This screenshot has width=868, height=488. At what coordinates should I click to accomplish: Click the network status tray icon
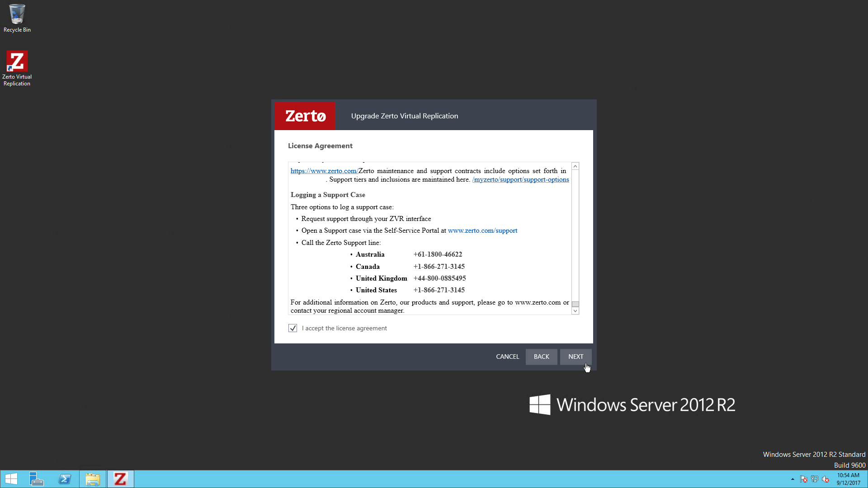tap(815, 479)
